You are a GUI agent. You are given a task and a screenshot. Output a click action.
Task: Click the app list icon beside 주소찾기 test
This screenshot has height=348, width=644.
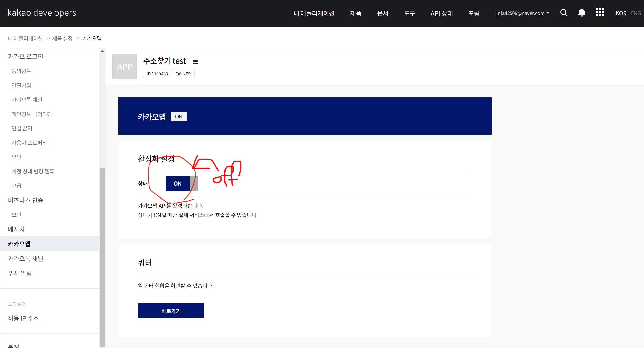tap(195, 62)
